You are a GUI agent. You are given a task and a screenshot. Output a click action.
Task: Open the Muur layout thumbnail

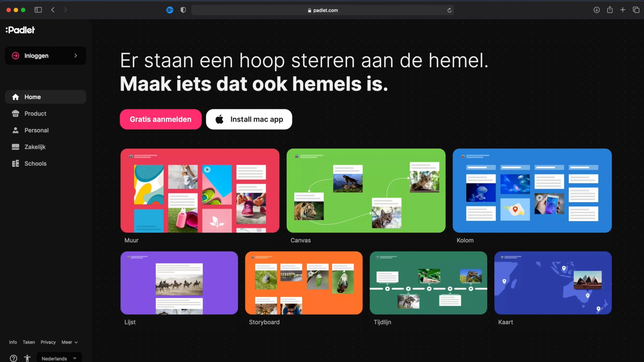click(200, 191)
